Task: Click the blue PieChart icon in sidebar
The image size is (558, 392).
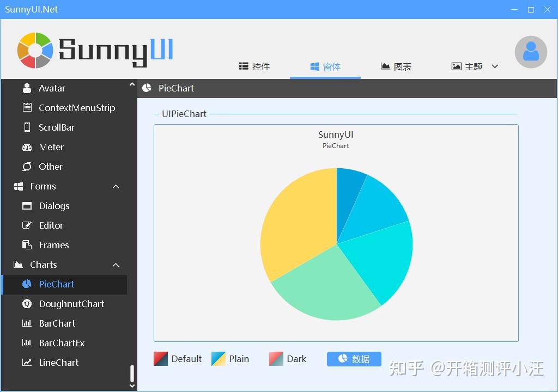Action: tap(27, 284)
